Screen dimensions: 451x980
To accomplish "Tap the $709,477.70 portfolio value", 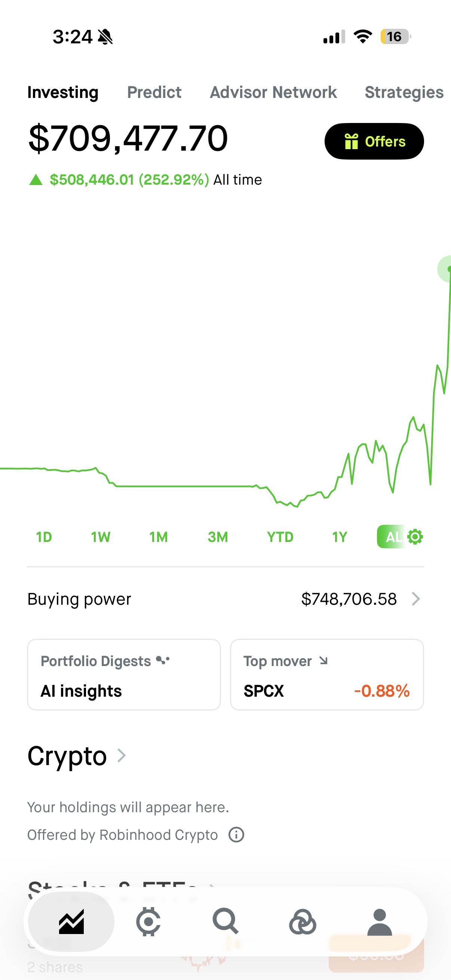I will point(128,138).
